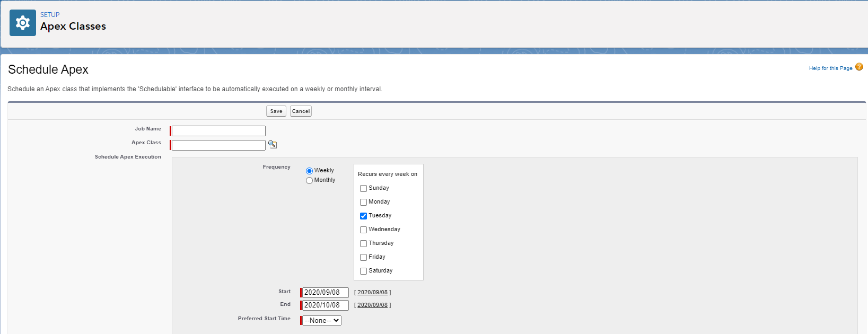This screenshot has width=868, height=334.
Task: Check the Friday checkbox
Action: 363,257
